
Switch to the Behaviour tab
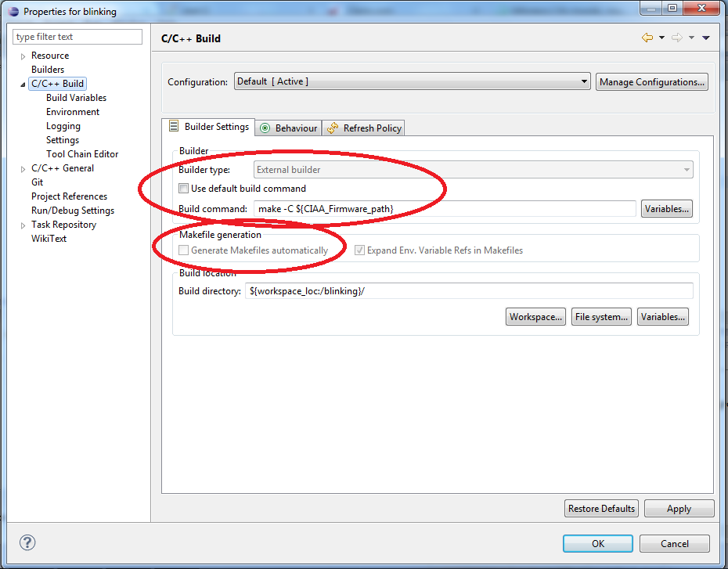click(x=288, y=128)
